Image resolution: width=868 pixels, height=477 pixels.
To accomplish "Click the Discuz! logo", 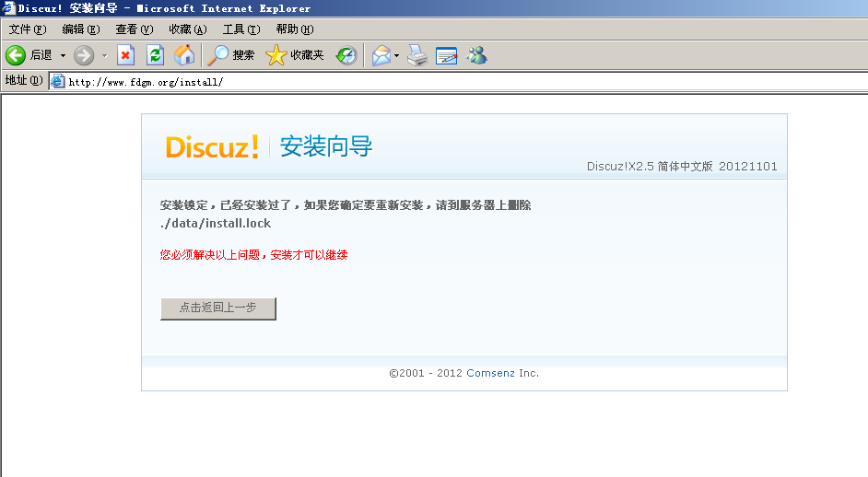I will pos(212,147).
